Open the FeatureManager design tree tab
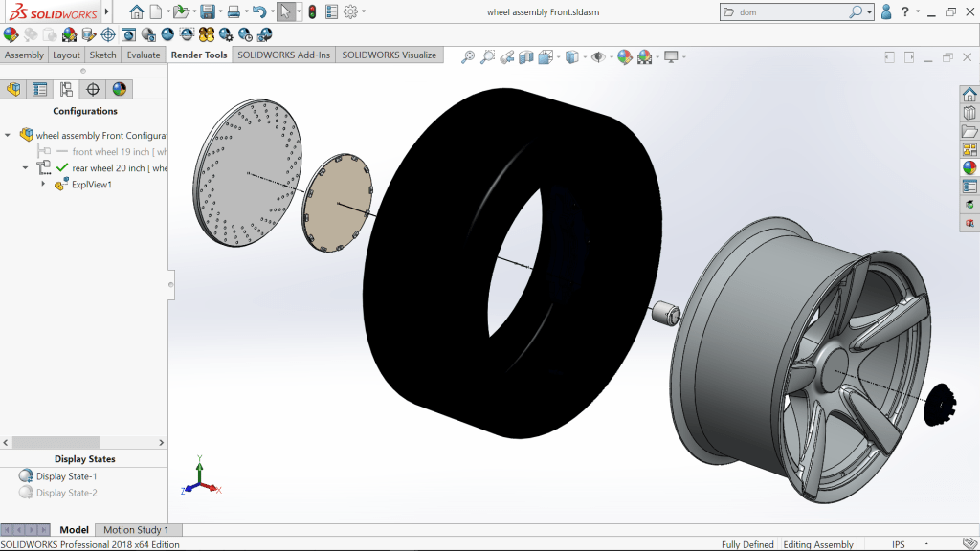Screen dimensions: 980x551 coord(13,89)
